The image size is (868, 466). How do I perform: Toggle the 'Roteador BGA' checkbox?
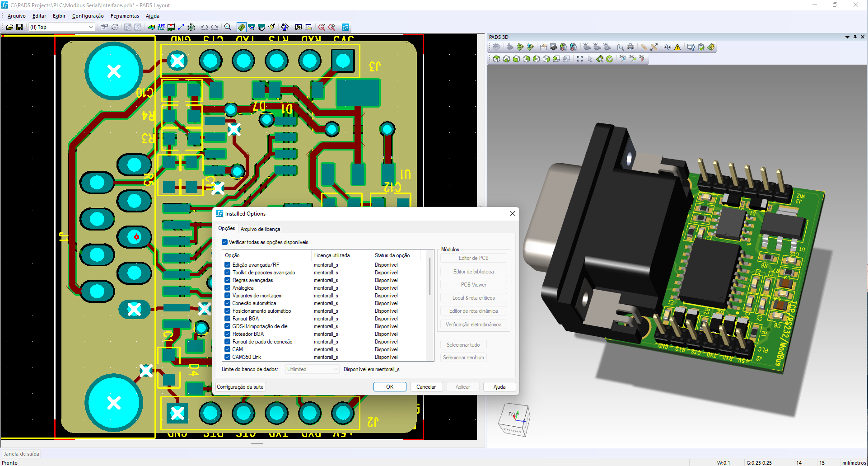point(228,334)
